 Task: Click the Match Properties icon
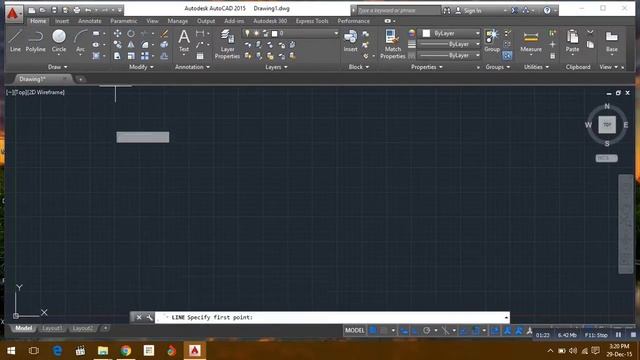[392, 44]
